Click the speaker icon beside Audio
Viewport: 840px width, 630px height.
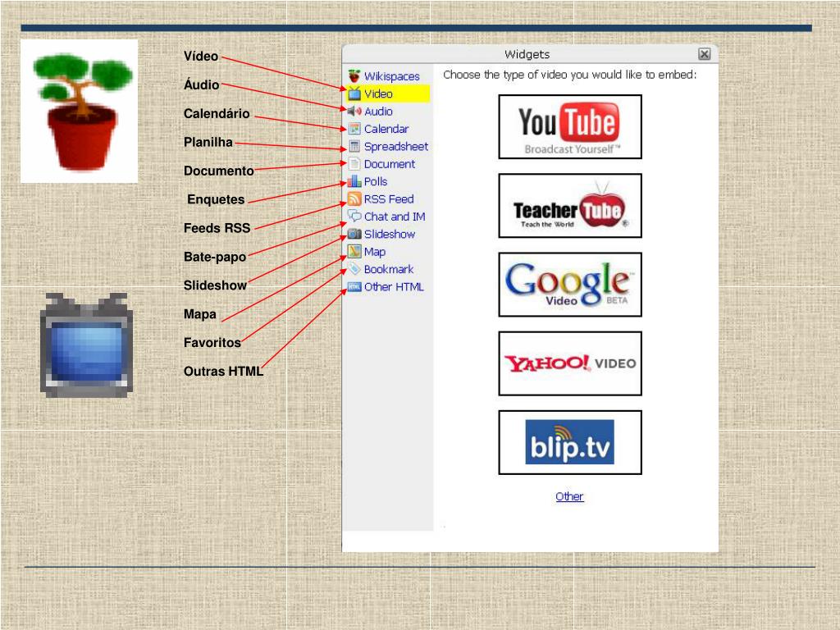click(x=354, y=112)
